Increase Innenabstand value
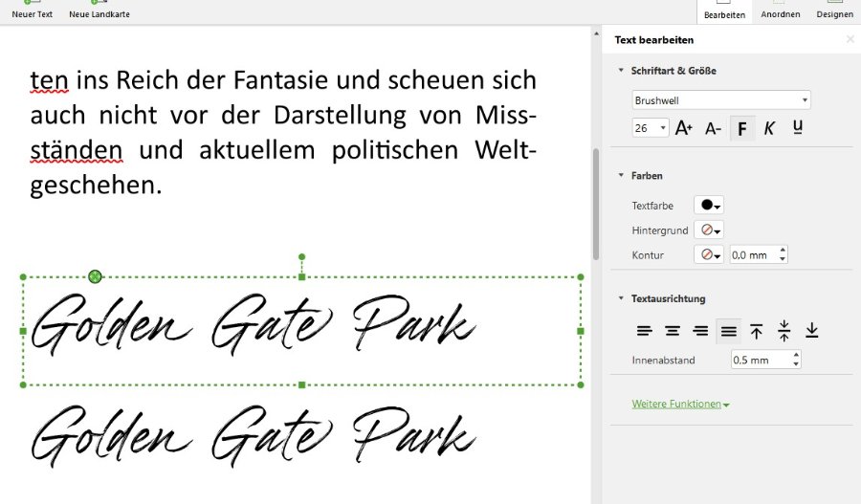 (x=796, y=356)
